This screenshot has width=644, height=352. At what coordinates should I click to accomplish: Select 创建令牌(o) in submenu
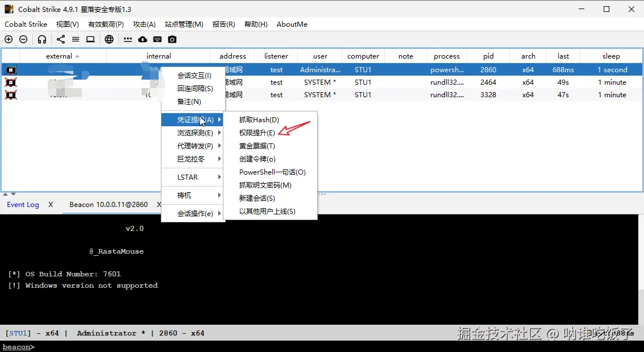[270, 159]
